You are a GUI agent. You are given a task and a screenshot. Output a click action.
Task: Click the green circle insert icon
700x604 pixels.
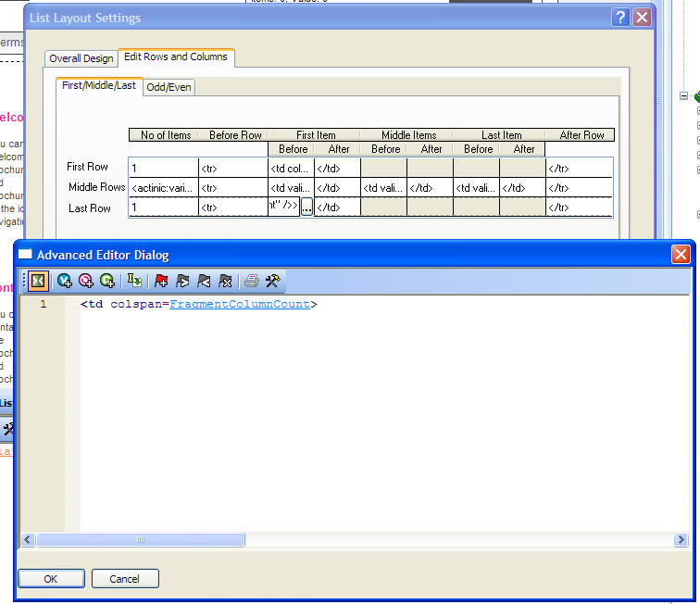click(x=107, y=281)
